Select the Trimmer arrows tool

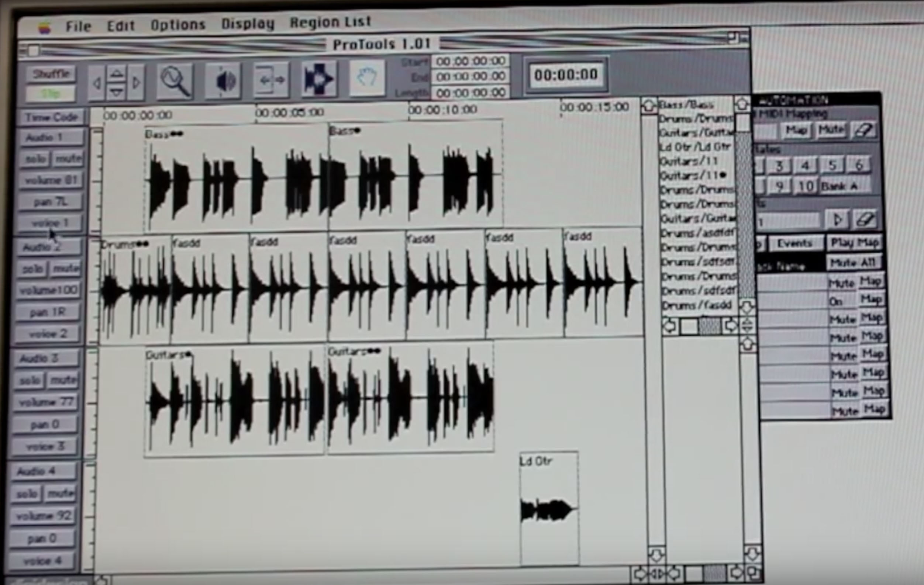click(271, 79)
